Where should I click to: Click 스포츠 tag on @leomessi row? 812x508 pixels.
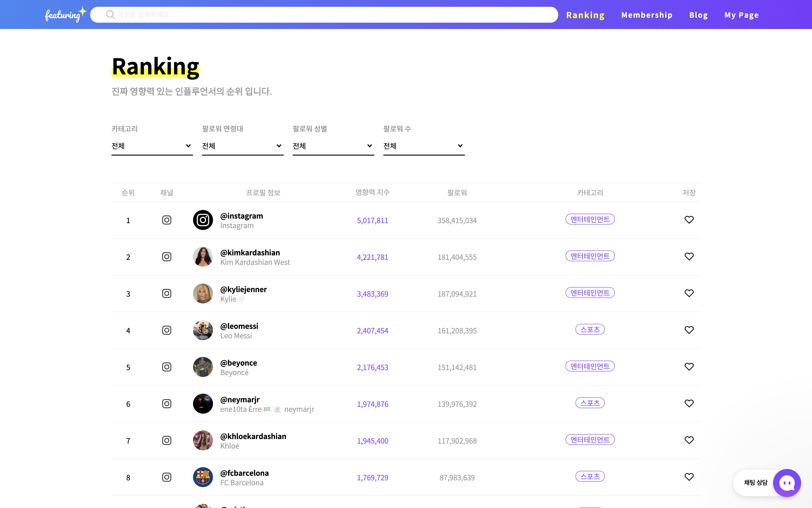pos(590,330)
